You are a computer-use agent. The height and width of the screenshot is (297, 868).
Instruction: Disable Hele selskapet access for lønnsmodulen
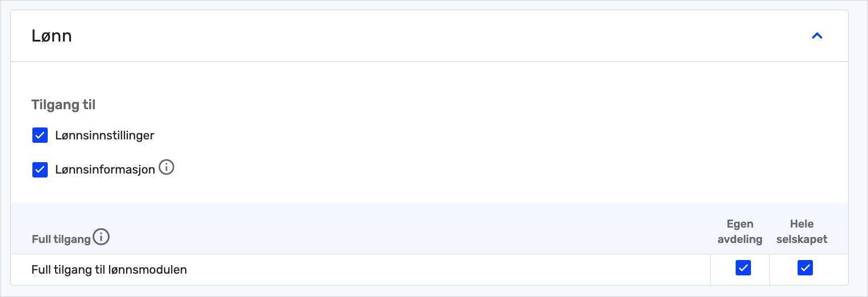pos(805,267)
